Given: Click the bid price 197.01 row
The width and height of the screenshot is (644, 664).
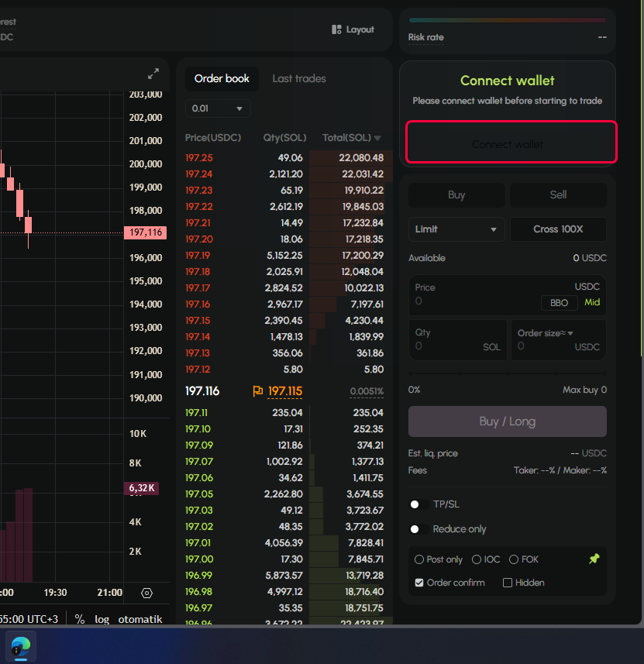Looking at the screenshot, I should click(284, 543).
